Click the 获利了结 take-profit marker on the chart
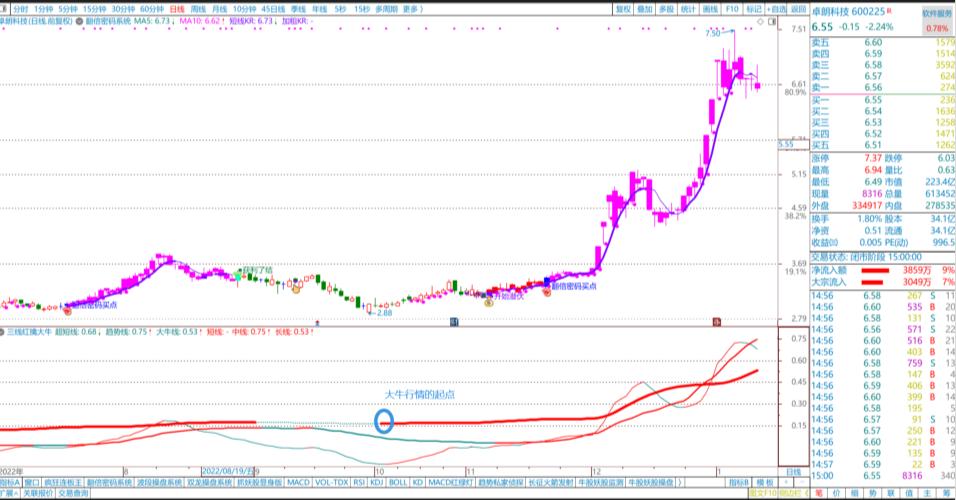 click(257, 270)
